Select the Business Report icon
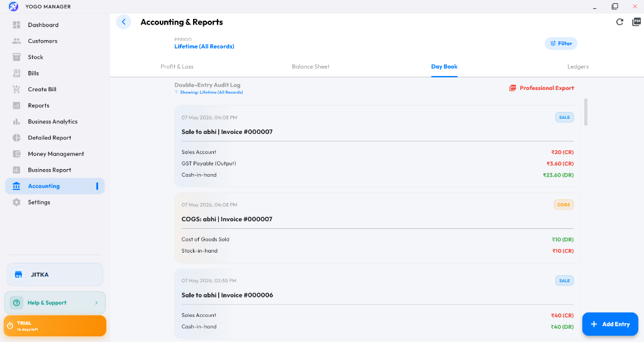Screen dimensions: 644x342 tap(16, 170)
